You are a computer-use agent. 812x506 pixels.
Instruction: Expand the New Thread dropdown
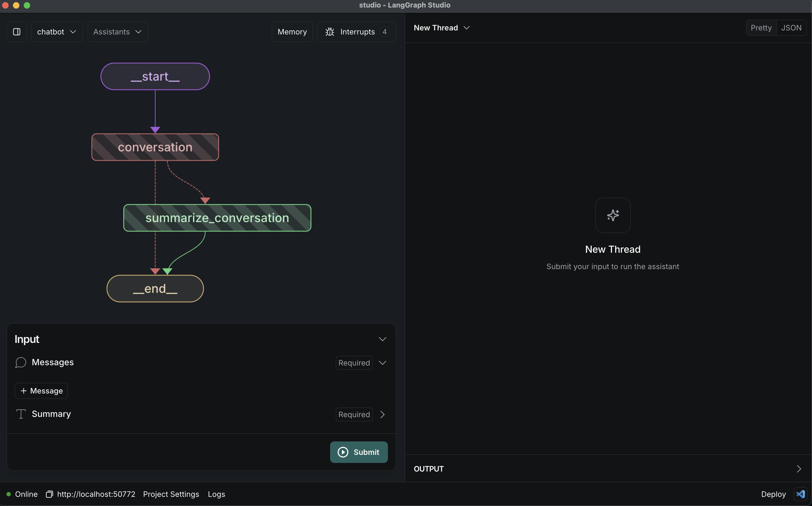pos(442,28)
